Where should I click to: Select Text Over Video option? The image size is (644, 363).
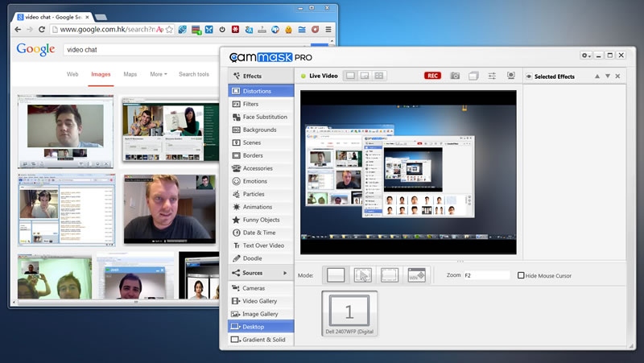coord(261,245)
